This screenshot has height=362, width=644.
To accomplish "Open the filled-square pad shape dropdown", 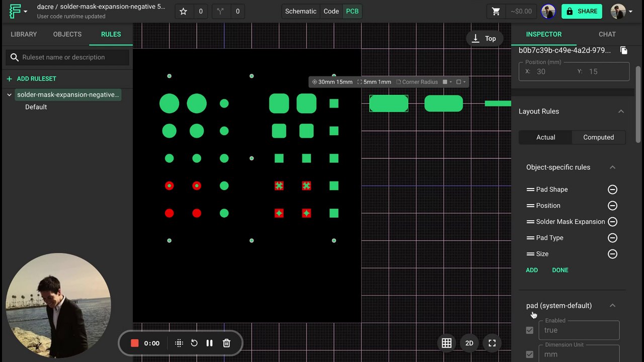I will coord(447,82).
